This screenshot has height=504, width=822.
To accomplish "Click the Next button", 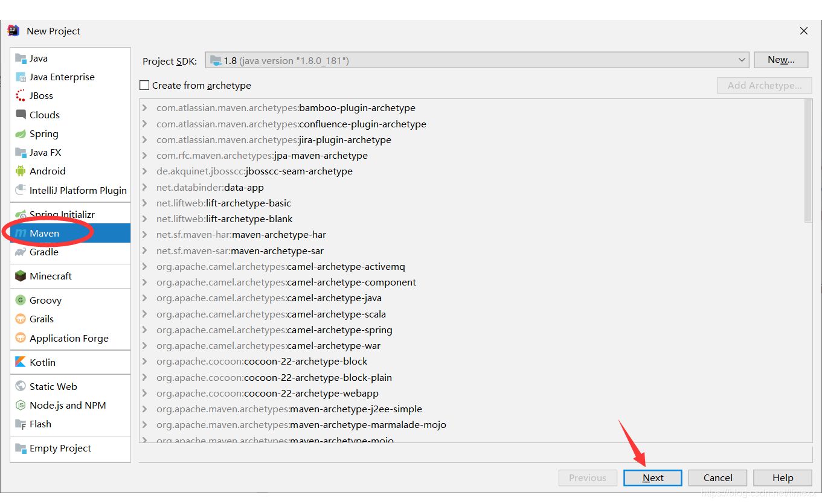I will pyautogui.click(x=653, y=478).
